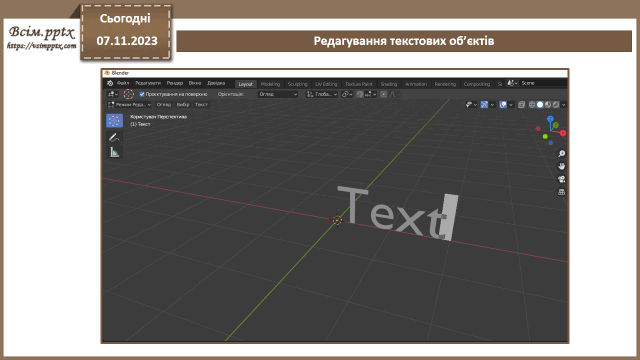Click the hand pan view icon

point(562,167)
